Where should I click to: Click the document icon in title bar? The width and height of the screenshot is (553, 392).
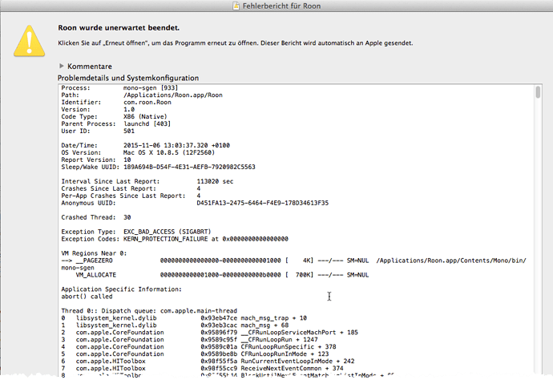236,6
